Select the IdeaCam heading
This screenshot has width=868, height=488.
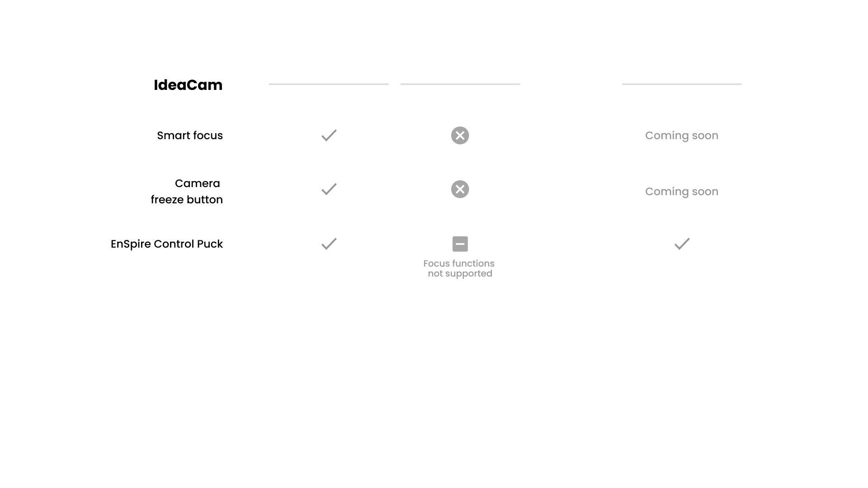click(188, 85)
